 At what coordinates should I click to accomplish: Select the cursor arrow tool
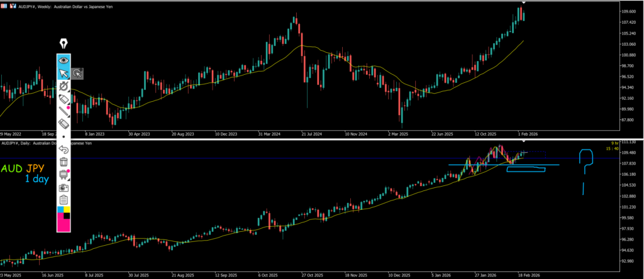pos(64,74)
